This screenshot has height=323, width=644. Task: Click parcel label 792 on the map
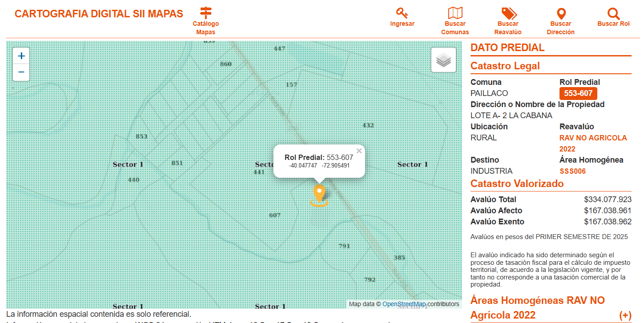(370, 279)
